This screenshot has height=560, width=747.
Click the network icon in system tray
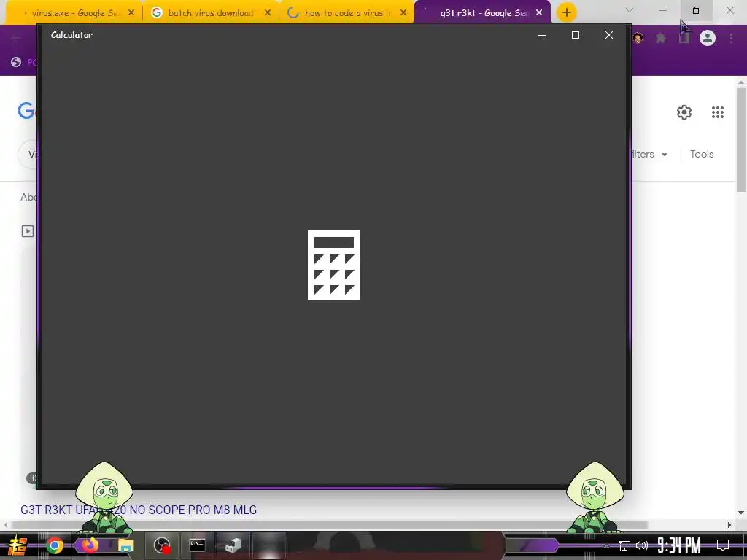(x=624, y=545)
